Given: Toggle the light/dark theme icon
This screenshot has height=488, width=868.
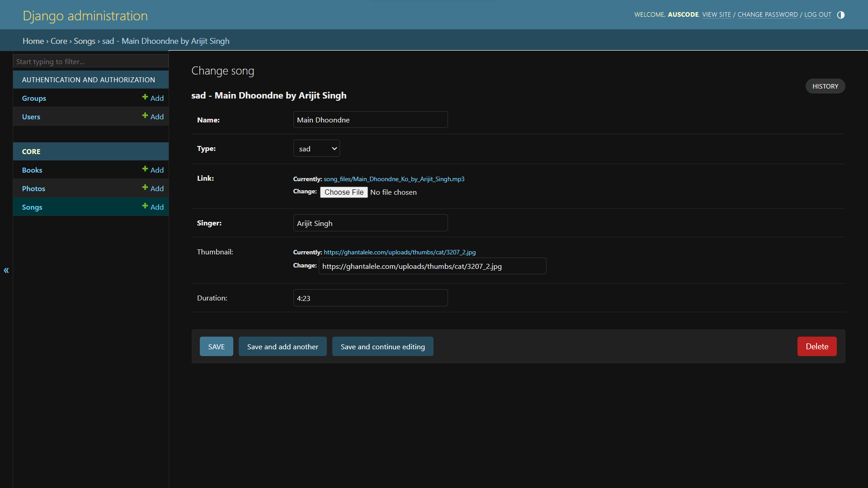Looking at the screenshot, I should pos(840,15).
